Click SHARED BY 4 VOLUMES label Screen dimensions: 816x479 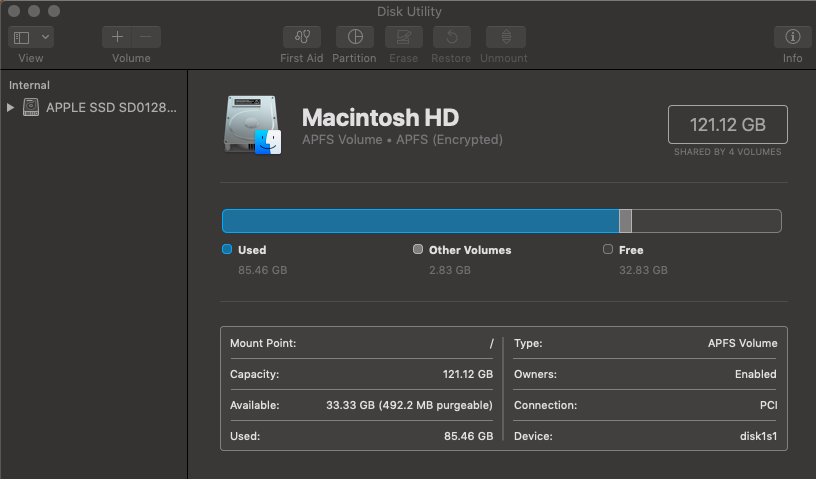click(728, 152)
